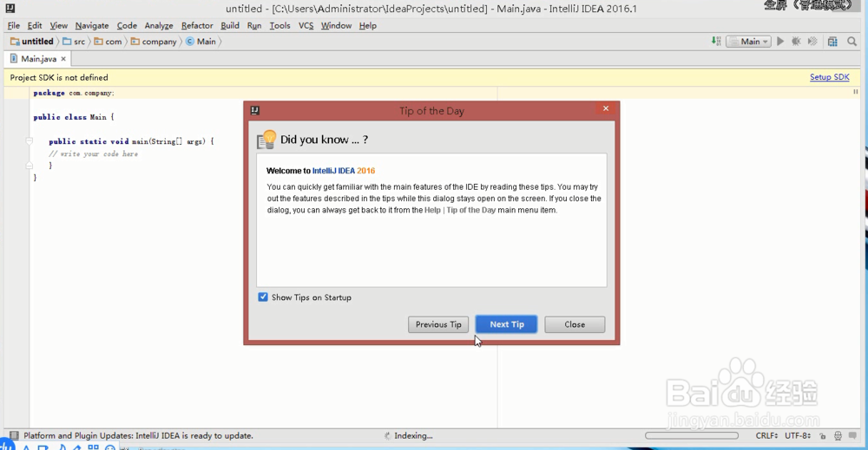Image resolution: width=868 pixels, height=450 pixels.
Task: Click the Indexing spinner in status bar
Action: 387,436
